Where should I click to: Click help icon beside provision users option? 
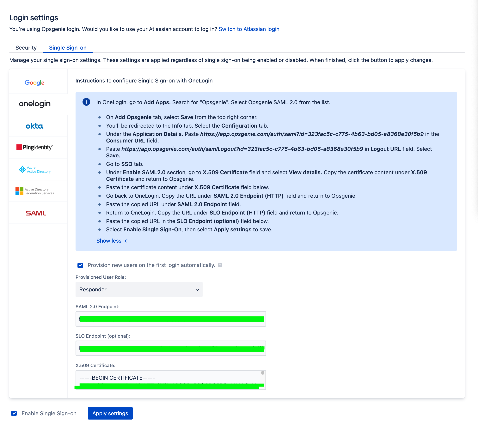click(220, 265)
